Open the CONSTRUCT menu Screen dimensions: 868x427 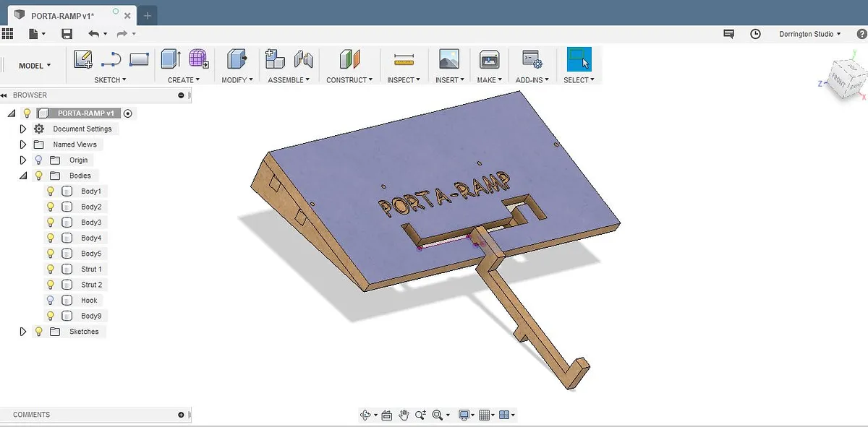pyautogui.click(x=349, y=80)
